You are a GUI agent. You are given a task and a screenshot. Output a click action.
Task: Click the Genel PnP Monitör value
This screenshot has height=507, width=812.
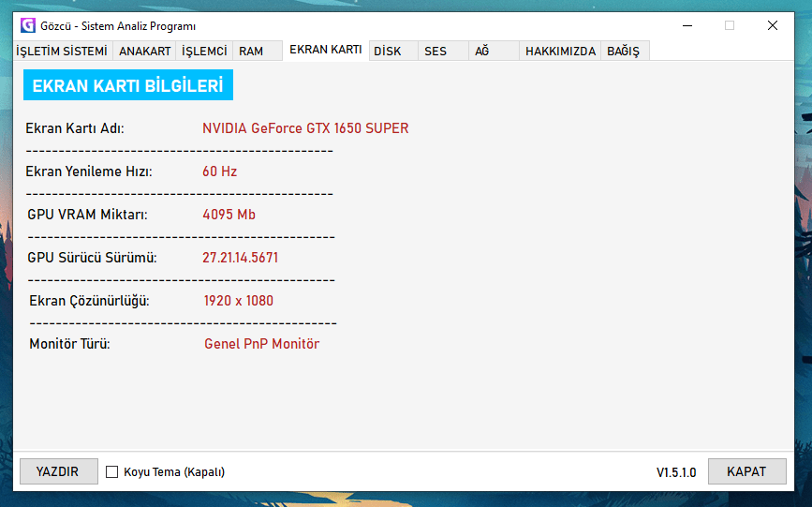click(262, 343)
